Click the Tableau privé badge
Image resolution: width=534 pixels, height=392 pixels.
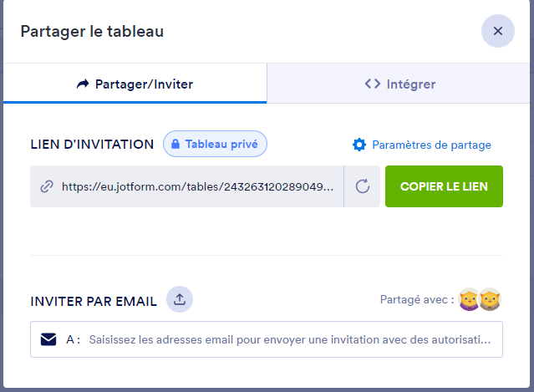tap(215, 144)
